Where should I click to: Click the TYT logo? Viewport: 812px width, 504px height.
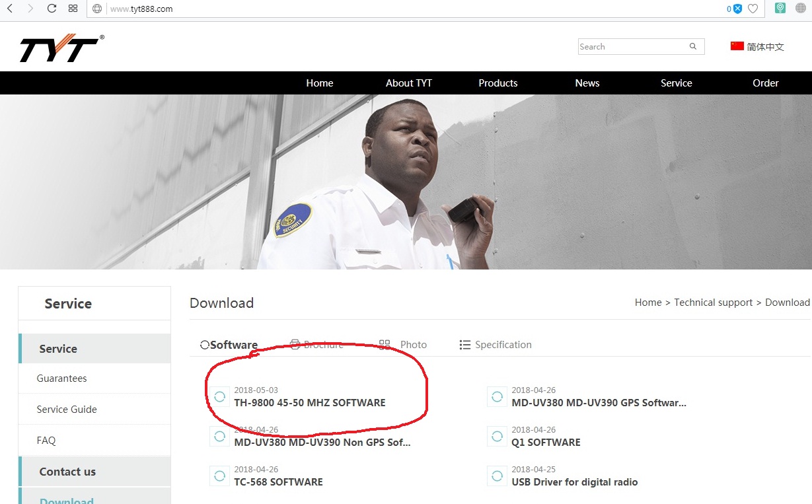61,48
